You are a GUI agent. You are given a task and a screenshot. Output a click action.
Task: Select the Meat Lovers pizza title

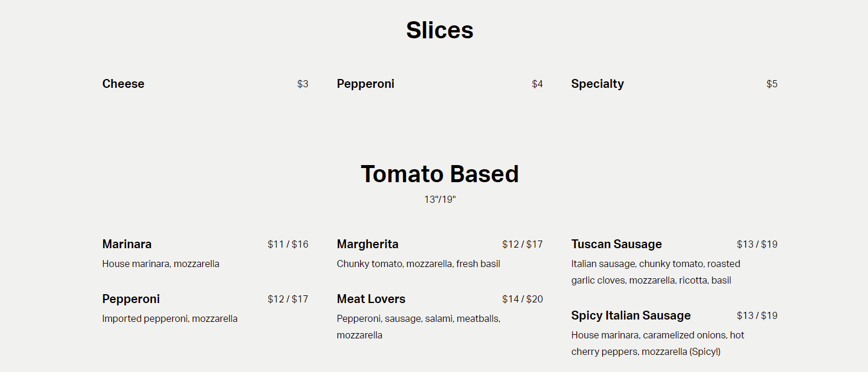click(371, 299)
